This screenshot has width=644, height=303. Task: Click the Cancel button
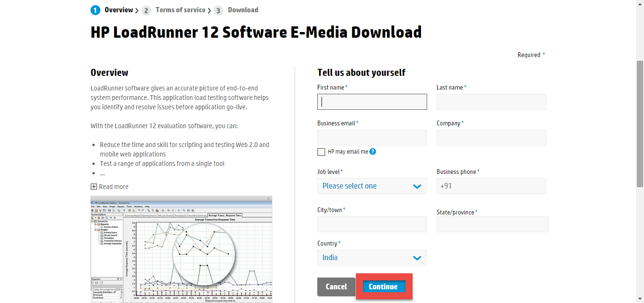click(x=336, y=287)
